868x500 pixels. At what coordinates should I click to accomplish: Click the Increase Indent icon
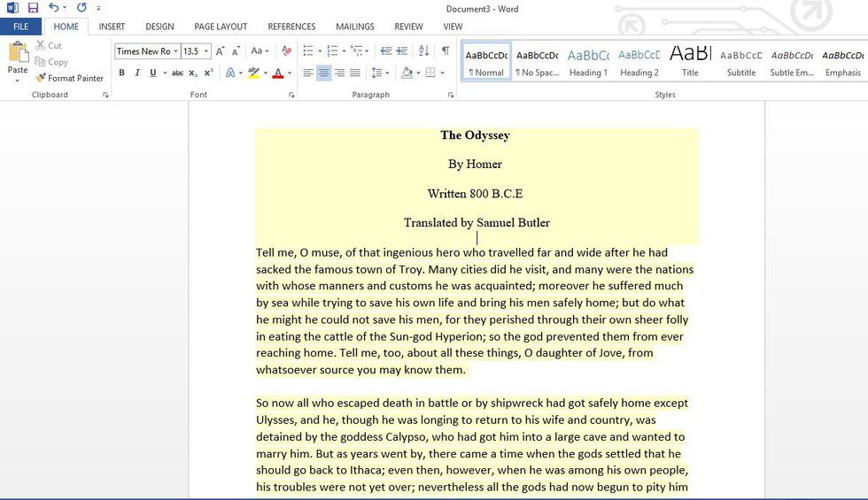point(402,51)
